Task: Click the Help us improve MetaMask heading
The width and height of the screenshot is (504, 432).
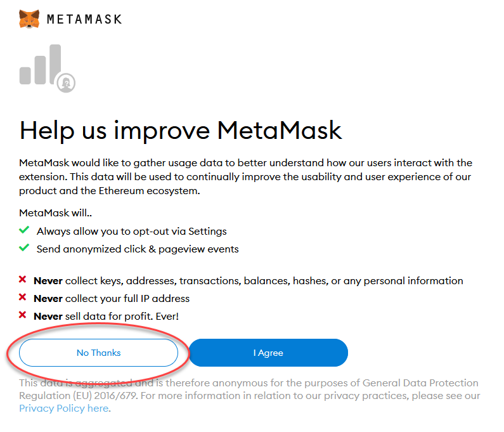Action: (x=181, y=131)
